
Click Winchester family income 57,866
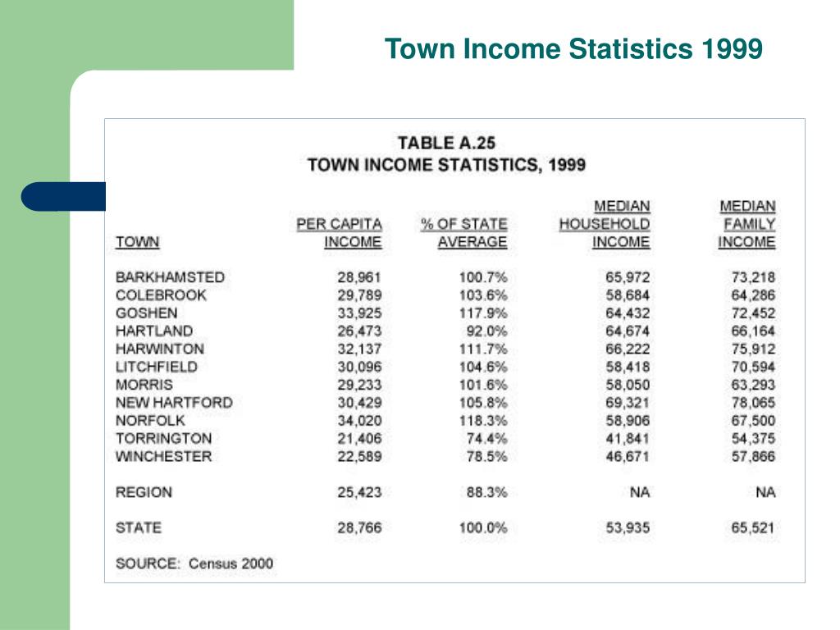click(753, 456)
